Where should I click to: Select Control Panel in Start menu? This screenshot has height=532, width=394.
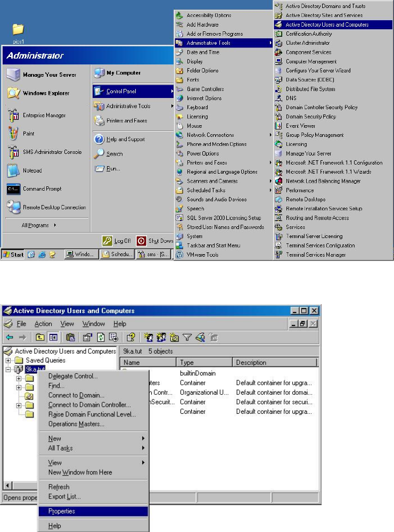133,91
